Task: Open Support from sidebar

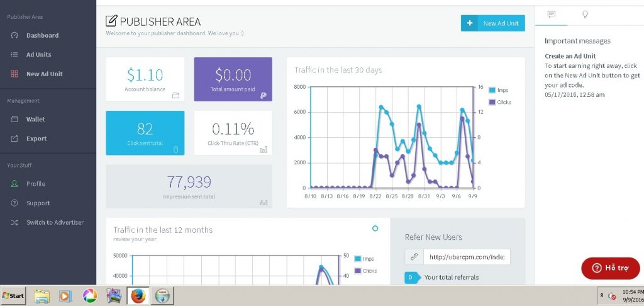Action: tap(38, 203)
